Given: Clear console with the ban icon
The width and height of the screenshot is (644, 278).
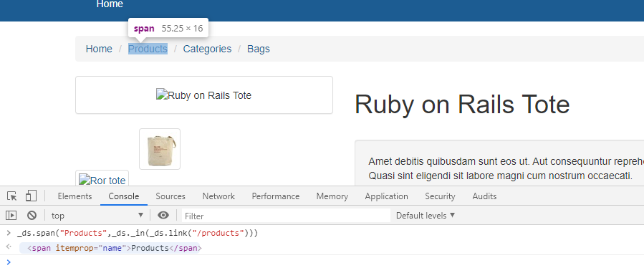Looking at the screenshot, I should click(32, 215).
